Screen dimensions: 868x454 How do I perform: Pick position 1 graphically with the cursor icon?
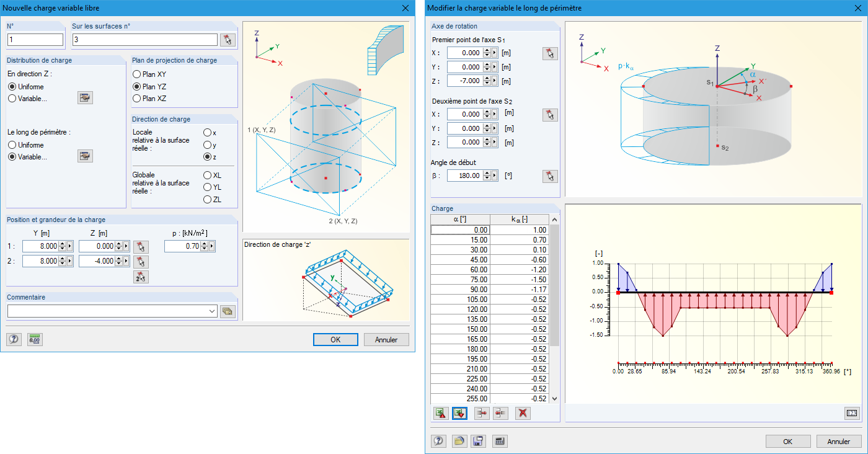pos(141,246)
